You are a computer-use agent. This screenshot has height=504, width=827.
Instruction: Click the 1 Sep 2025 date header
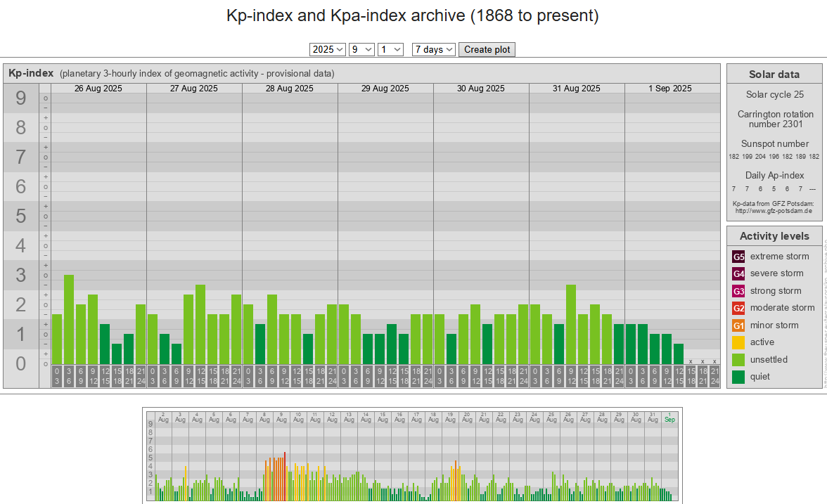coord(669,89)
